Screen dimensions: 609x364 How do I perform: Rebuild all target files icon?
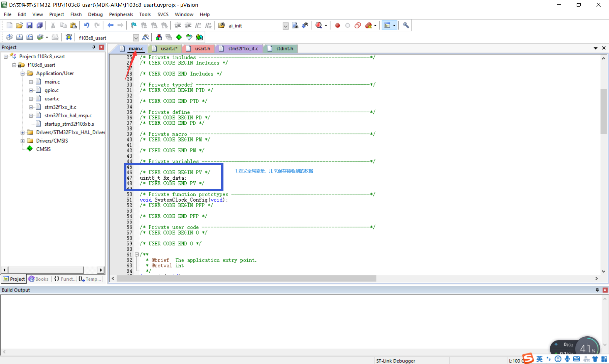pyautogui.click(x=30, y=37)
